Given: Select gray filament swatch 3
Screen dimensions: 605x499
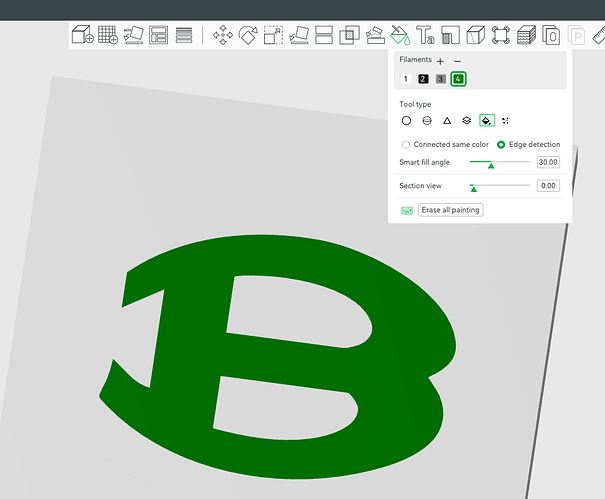Looking at the screenshot, I should [441, 79].
